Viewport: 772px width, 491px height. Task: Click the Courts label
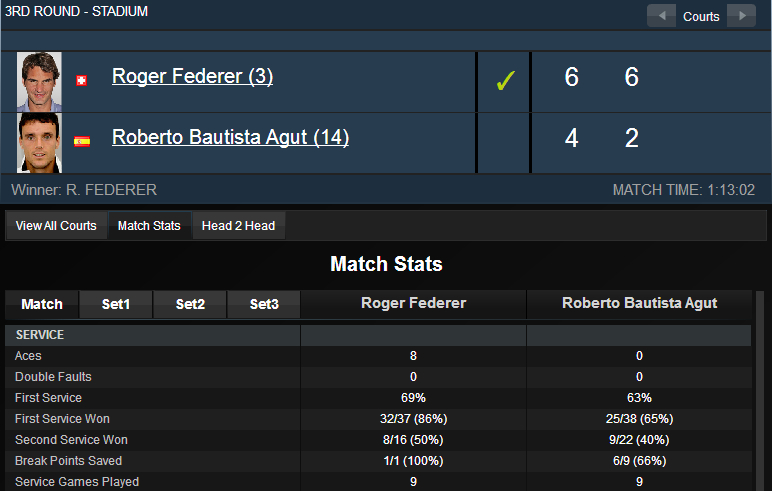701,16
